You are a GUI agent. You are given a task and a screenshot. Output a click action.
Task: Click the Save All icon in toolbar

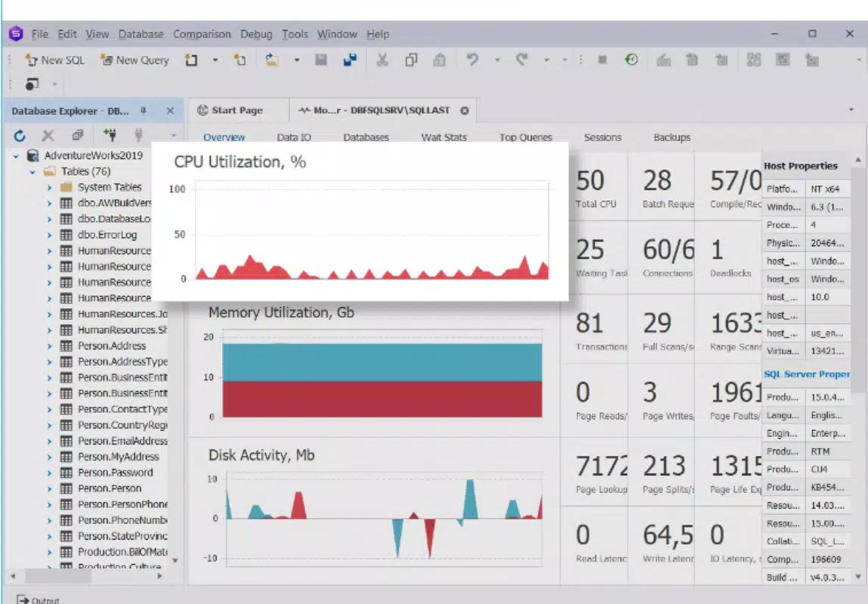[350, 60]
